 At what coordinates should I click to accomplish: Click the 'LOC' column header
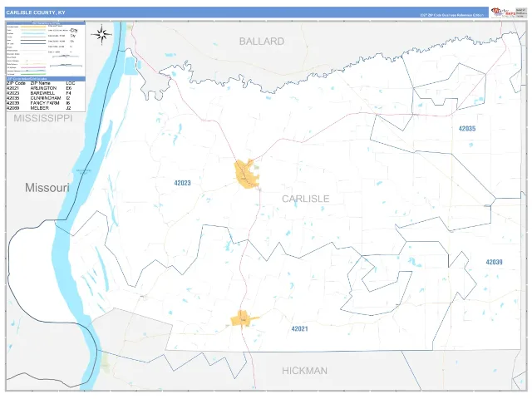[71, 83]
